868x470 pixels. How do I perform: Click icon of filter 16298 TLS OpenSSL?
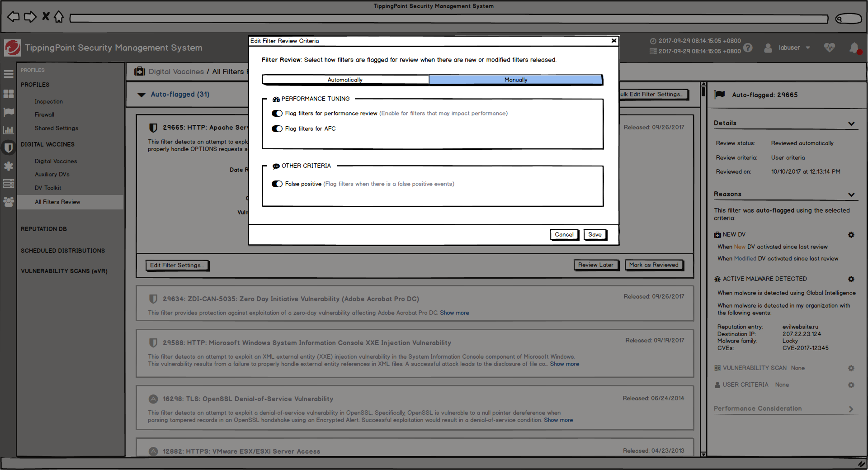[153, 399]
